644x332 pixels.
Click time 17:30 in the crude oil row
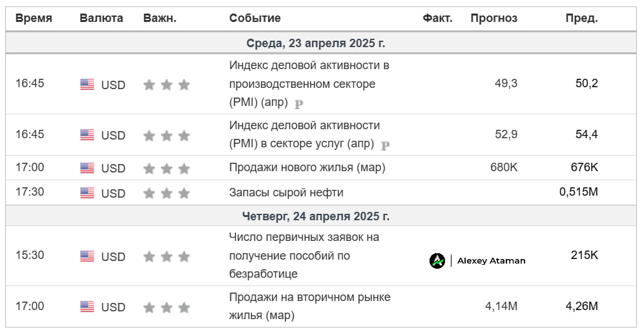click(x=30, y=192)
